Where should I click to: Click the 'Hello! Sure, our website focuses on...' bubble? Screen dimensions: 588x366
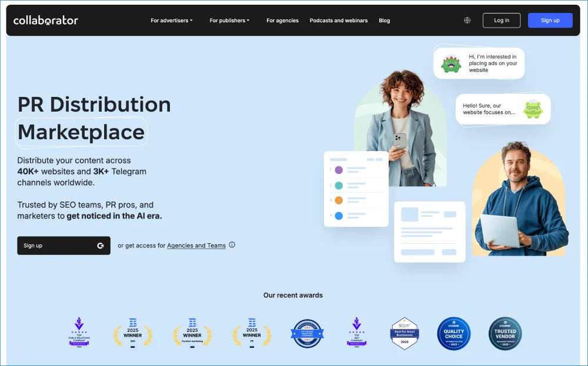pyautogui.click(x=503, y=109)
